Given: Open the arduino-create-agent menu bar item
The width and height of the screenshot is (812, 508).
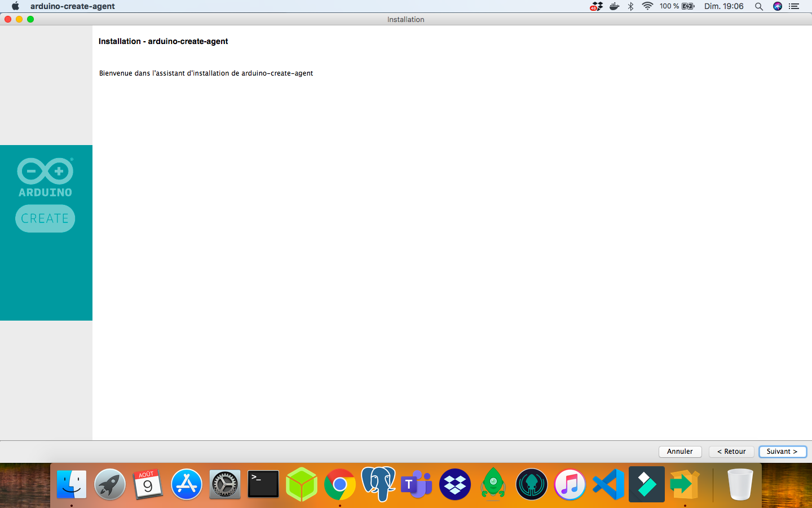Looking at the screenshot, I should pos(73,6).
